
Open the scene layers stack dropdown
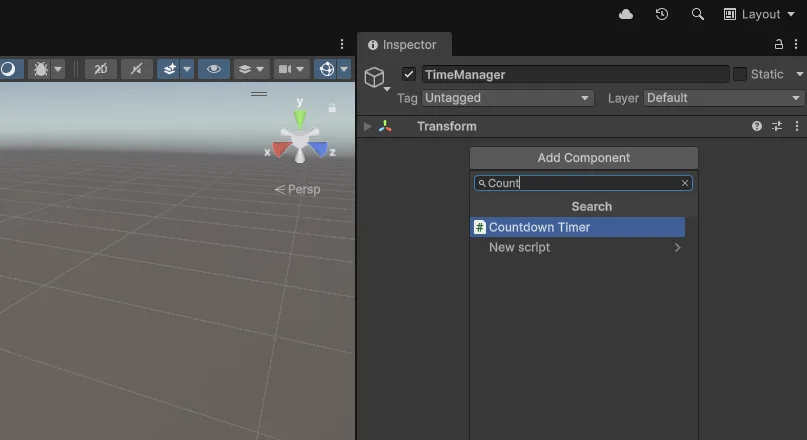coord(251,69)
